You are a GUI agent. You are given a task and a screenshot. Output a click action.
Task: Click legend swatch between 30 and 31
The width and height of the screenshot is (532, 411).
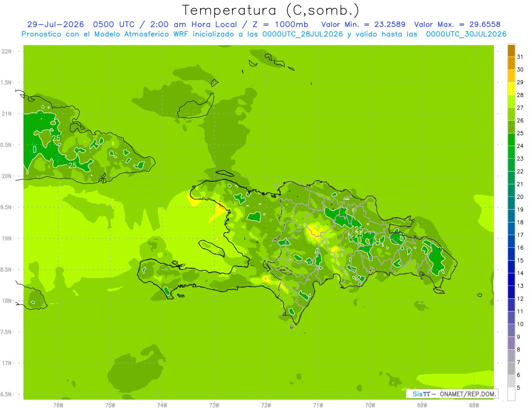pyautogui.click(x=511, y=63)
